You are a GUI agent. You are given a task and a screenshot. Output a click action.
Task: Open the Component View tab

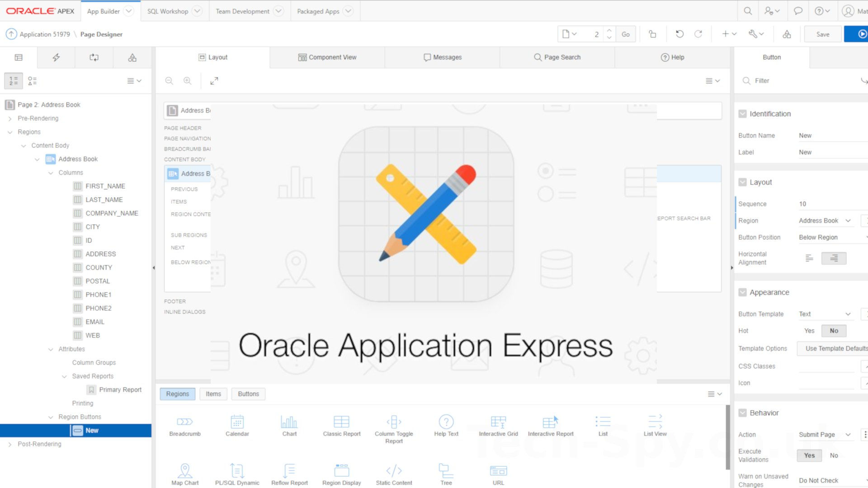click(x=327, y=57)
